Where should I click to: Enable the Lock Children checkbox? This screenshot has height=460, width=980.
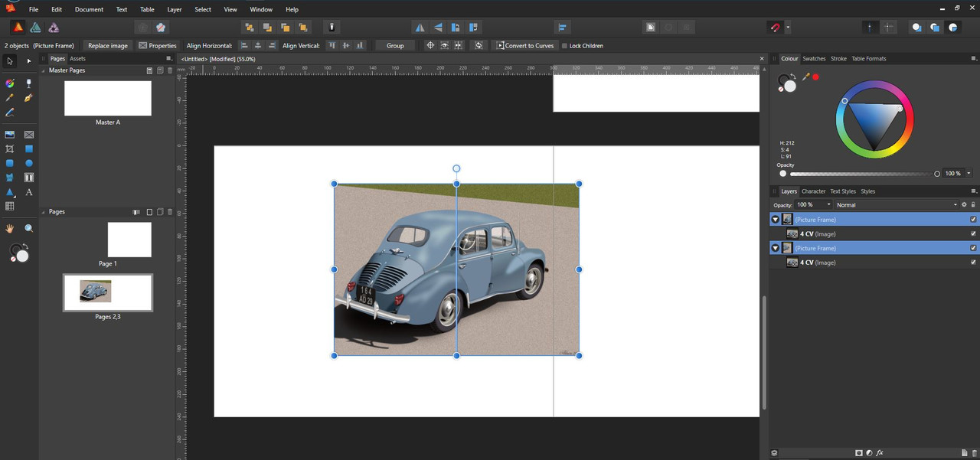565,46
